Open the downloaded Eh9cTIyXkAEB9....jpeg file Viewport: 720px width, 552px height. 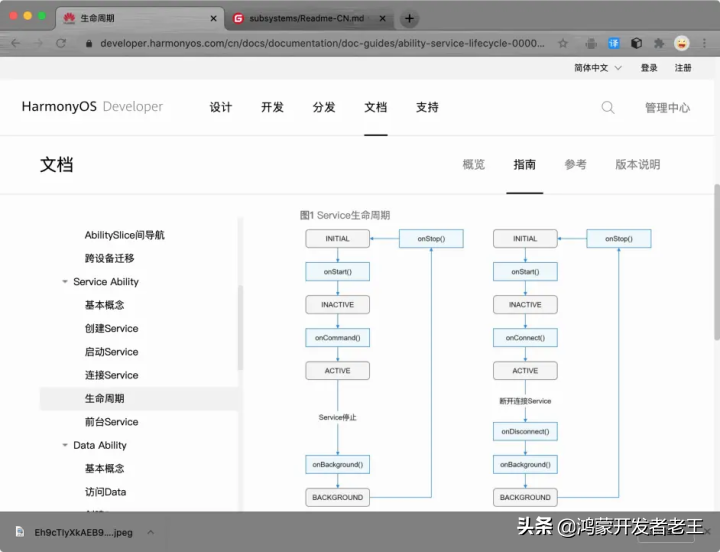tap(83, 532)
